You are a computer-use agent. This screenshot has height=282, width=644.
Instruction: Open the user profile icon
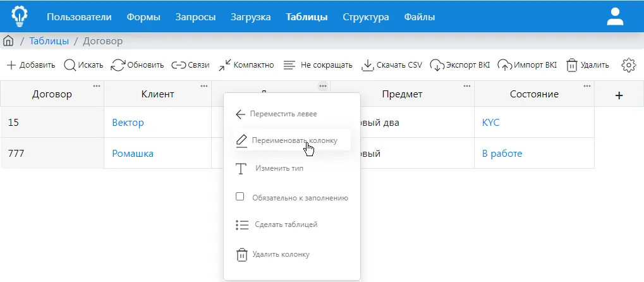[616, 17]
